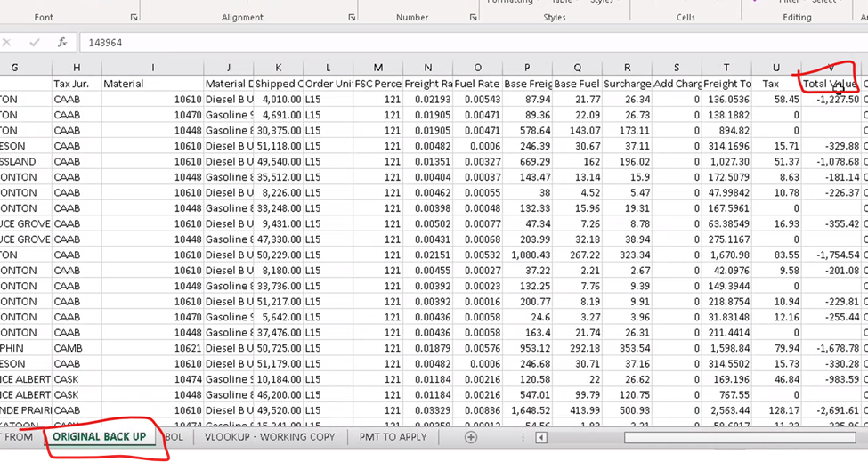Select column N header

pos(428,68)
